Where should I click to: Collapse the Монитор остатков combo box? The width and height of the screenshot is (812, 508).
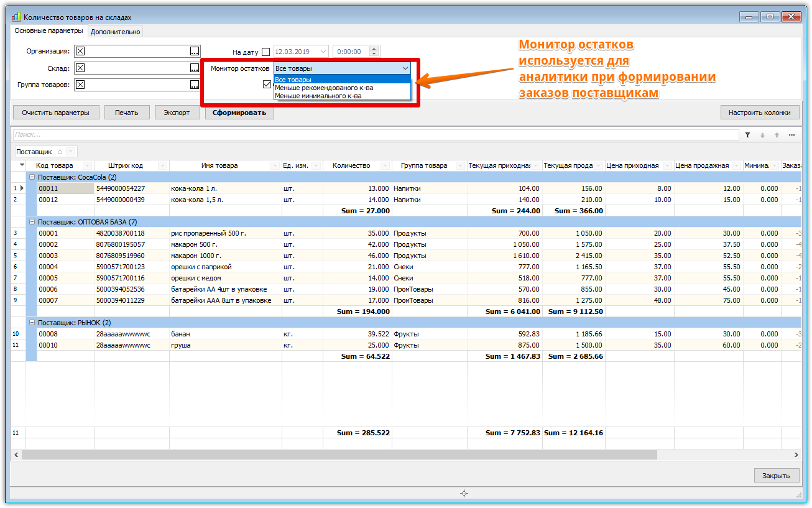pyautogui.click(x=405, y=68)
